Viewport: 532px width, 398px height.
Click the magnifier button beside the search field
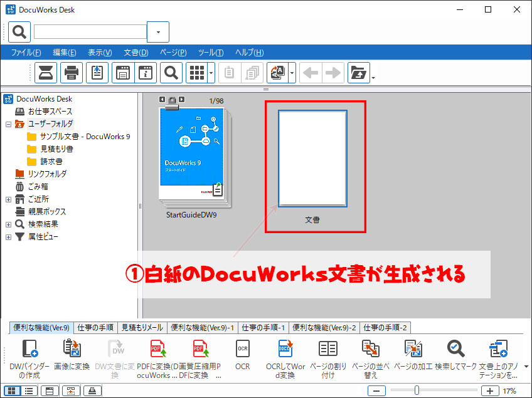[x=19, y=32]
